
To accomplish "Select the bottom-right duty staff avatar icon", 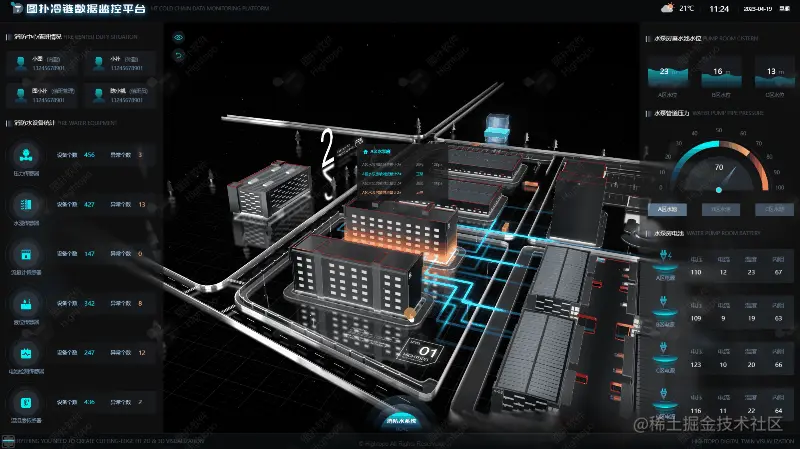I will tap(99, 95).
